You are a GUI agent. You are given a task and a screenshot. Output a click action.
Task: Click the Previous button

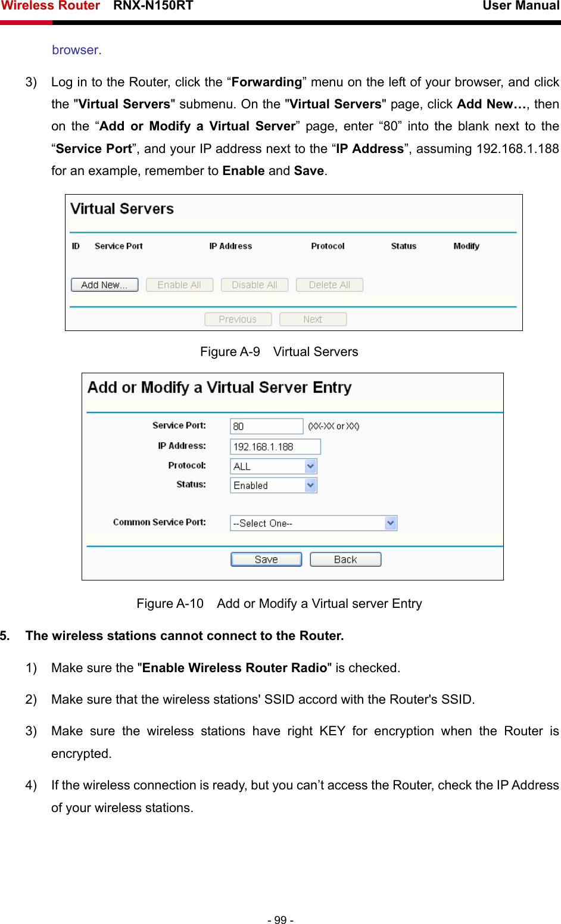click(x=238, y=319)
